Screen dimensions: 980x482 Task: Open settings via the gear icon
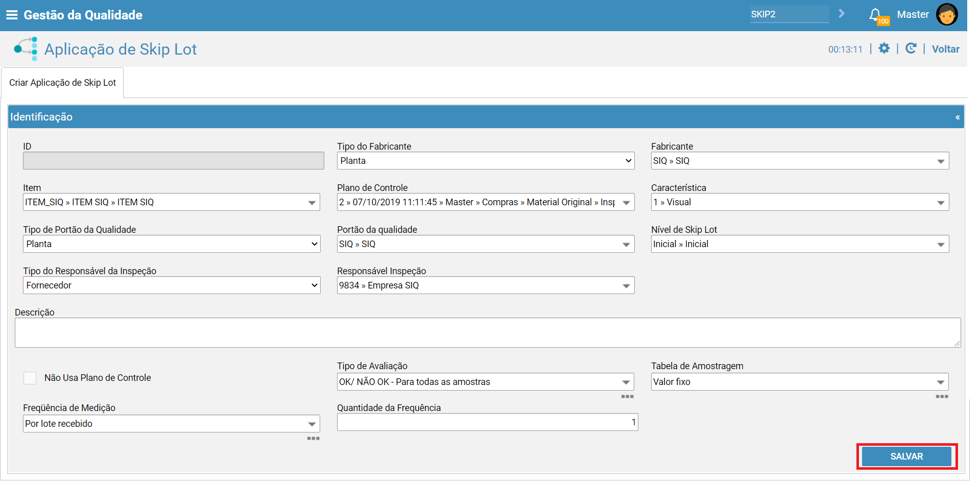coord(884,49)
